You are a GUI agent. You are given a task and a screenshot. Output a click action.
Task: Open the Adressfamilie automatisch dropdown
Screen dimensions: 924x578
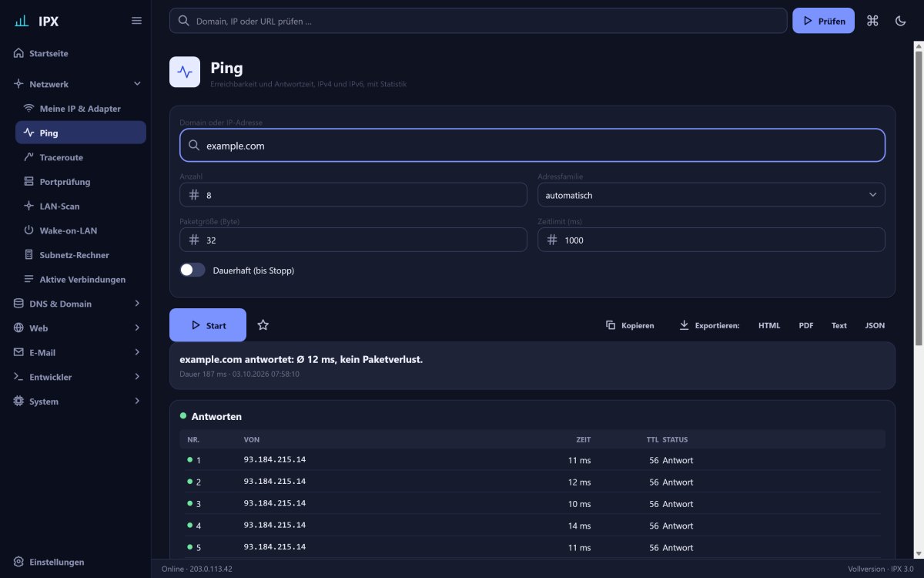coord(711,195)
